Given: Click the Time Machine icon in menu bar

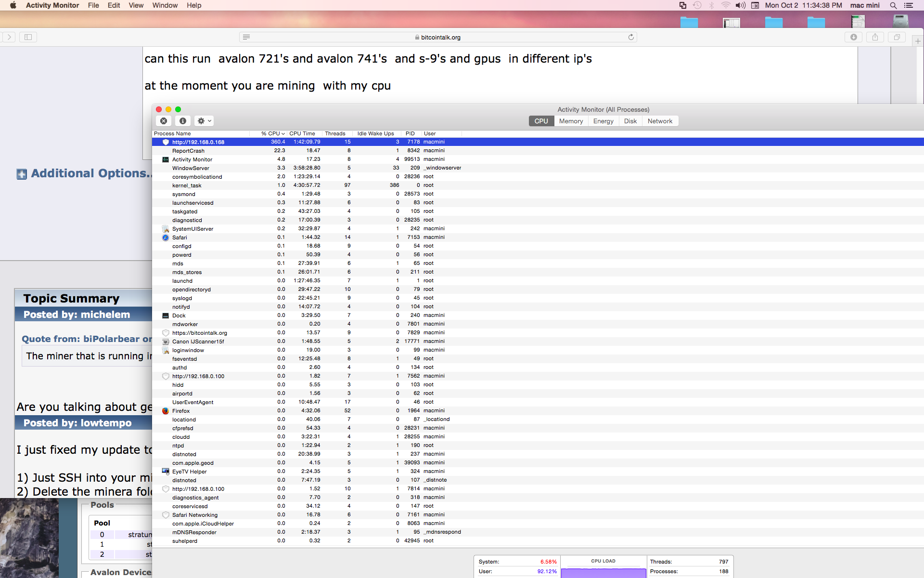Looking at the screenshot, I should [x=697, y=5].
